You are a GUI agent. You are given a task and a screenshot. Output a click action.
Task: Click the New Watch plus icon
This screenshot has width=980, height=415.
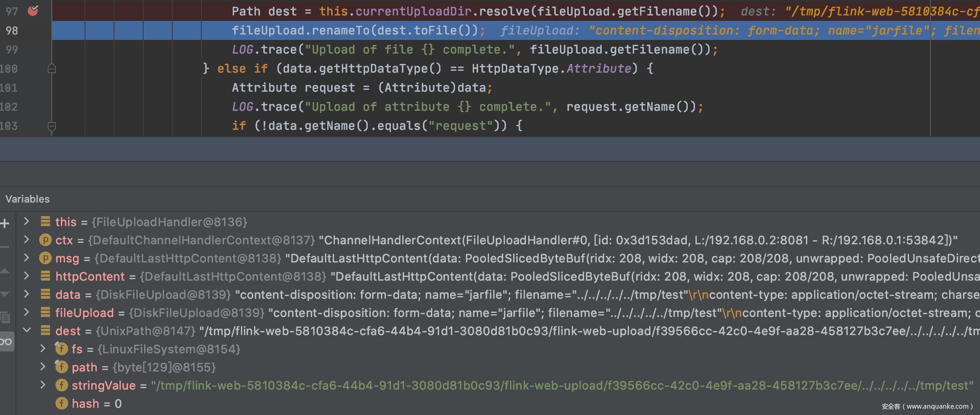pyautogui.click(x=5, y=223)
